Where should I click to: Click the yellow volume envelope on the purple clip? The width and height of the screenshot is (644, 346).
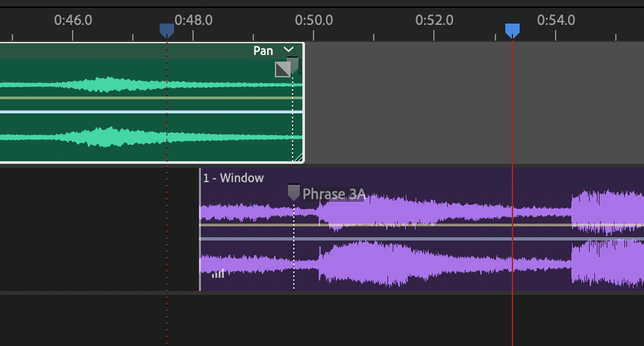(421, 225)
